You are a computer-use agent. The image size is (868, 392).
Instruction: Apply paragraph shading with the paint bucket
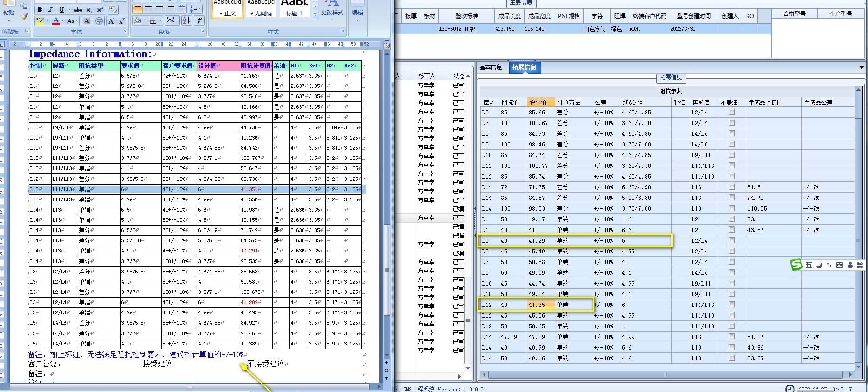tap(138, 20)
